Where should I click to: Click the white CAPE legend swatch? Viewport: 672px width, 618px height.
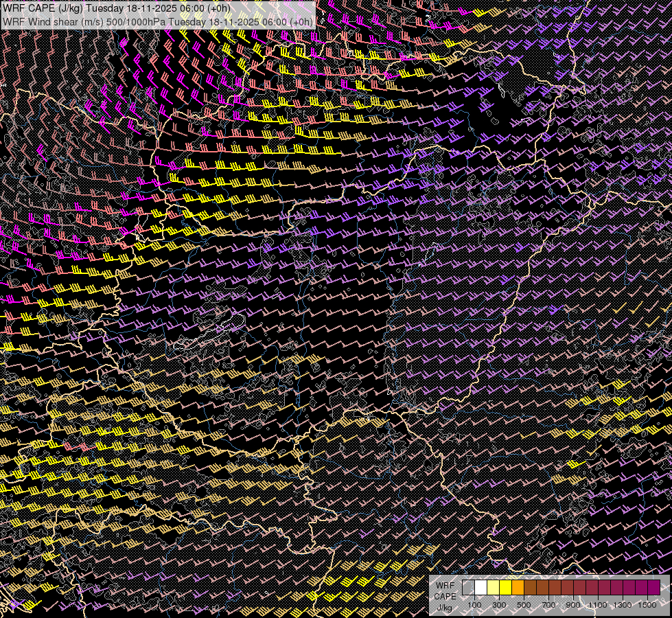point(481,588)
